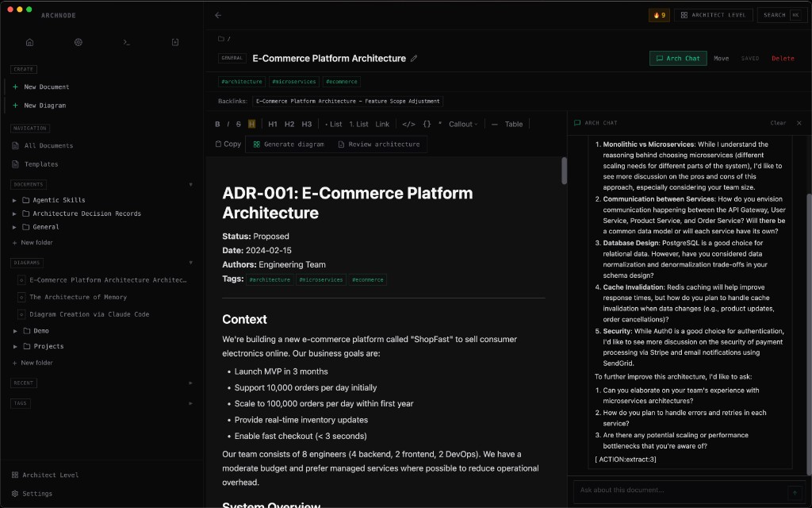Viewport: 812px width, 508px height.
Task: Click the #architecture tag in header
Action: 242,82
